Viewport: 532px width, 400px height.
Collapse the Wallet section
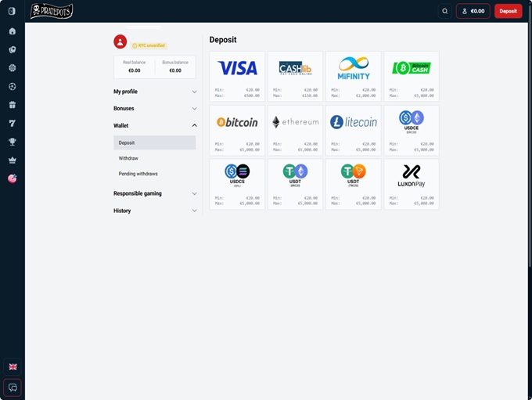click(x=155, y=126)
